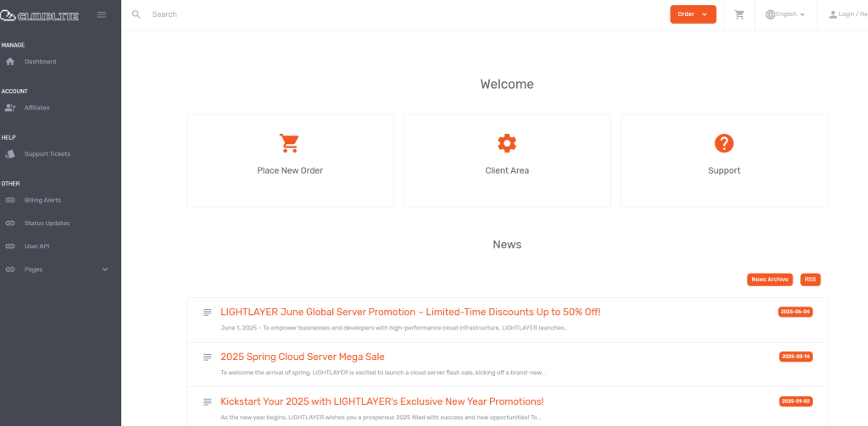The image size is (868, 426).
Task: Click the globe language icon
Action: tap(770, 14)
